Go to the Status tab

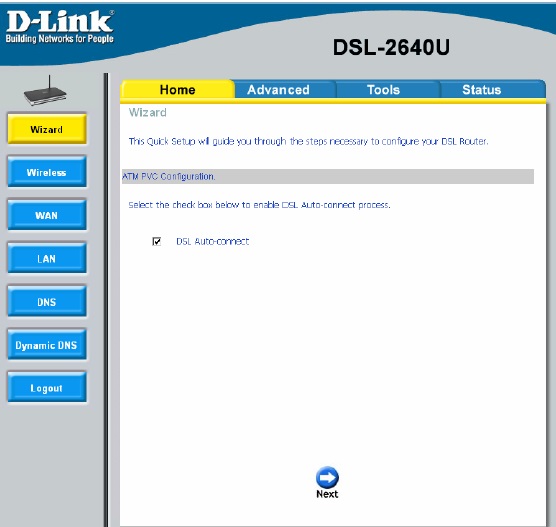tap(482, 90)
